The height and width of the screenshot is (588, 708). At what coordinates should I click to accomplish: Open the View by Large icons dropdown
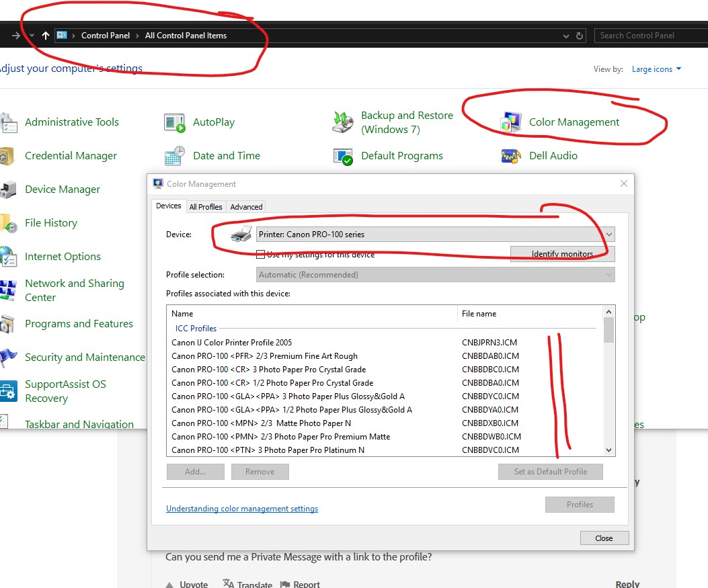pyautogui.click(x=656, y=69)
